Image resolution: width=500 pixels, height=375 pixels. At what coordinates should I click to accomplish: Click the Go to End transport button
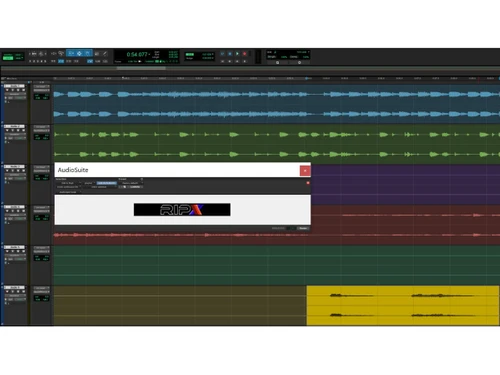pyautogui.click(x=244, y=61)
